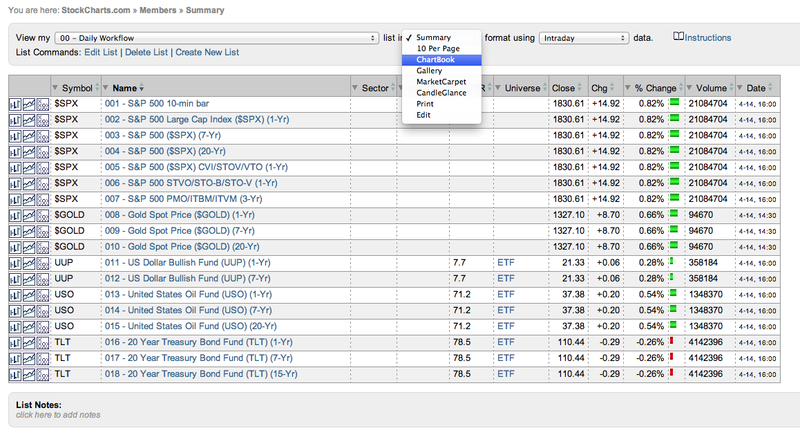Open bar chart icon for 011 UUP 1-Yr row

coord(15,263)
